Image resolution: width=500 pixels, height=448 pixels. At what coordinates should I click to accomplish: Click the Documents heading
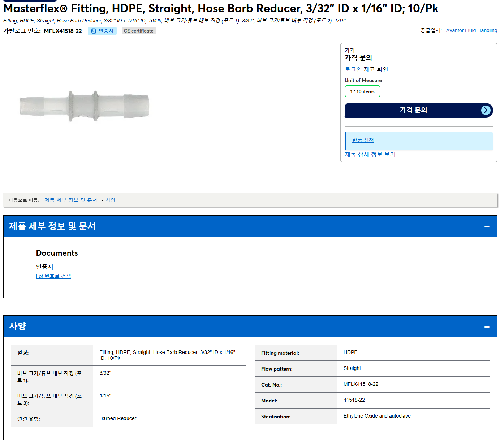(57, 253)
